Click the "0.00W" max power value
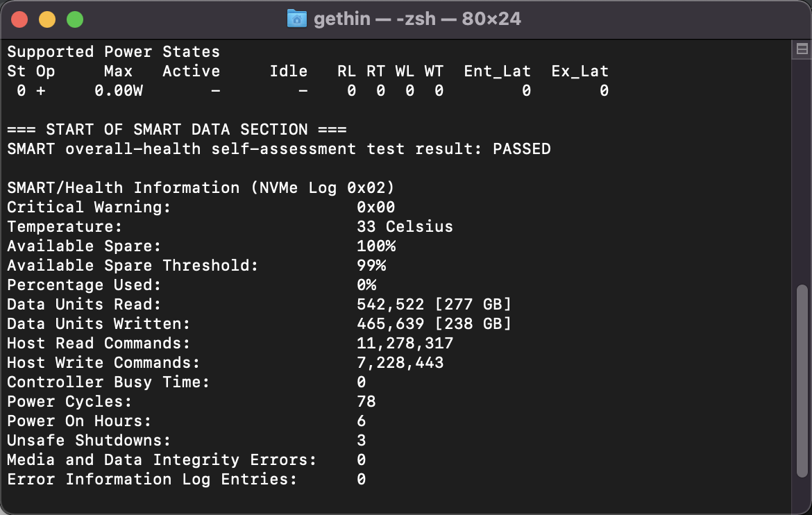The width and height of the screenshot is (812, 515). (x=118, y=90)
